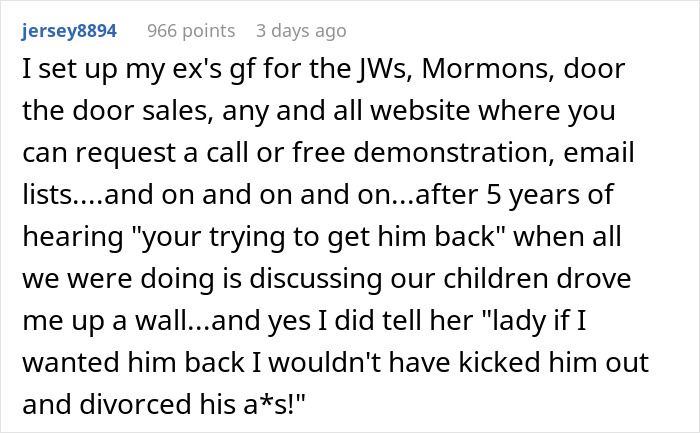Open the jersey8894 user profile link

tap(69, 31)
